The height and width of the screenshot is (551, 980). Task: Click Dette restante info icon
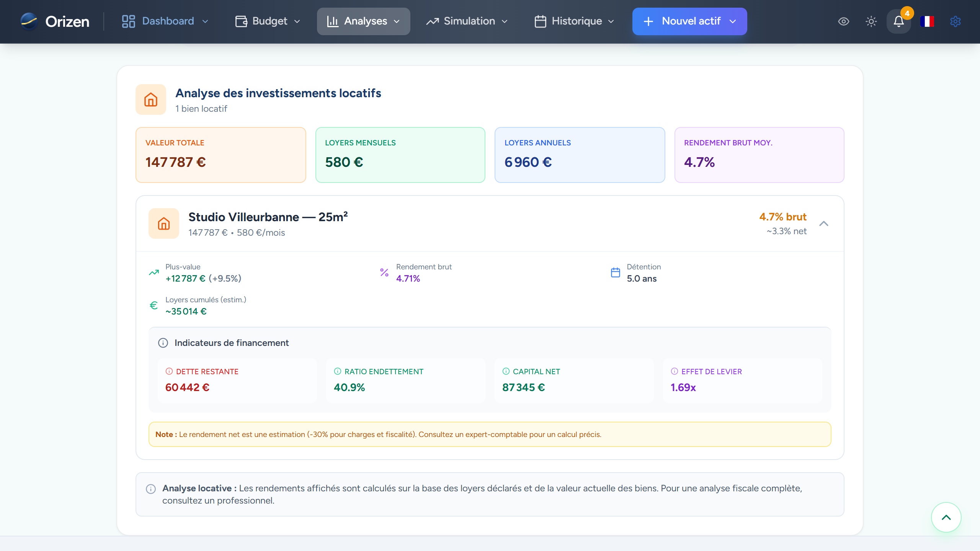tap(169, 371)
